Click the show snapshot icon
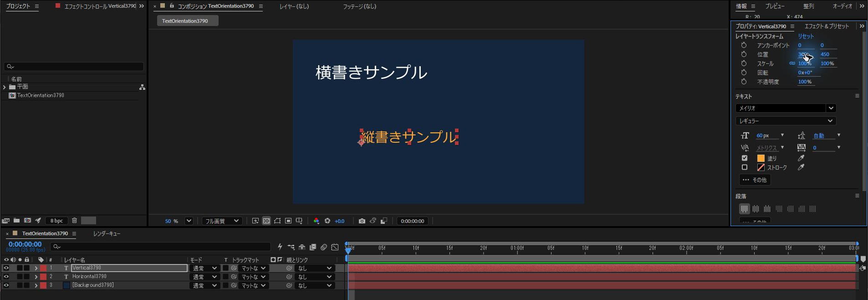 pyautogui.click(x=373, y=221)
